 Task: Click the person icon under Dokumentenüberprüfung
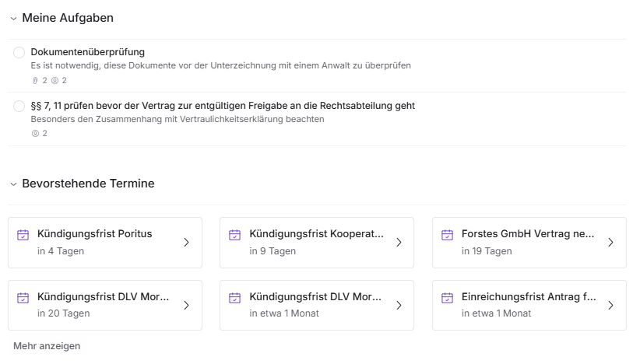coord(55,80)
